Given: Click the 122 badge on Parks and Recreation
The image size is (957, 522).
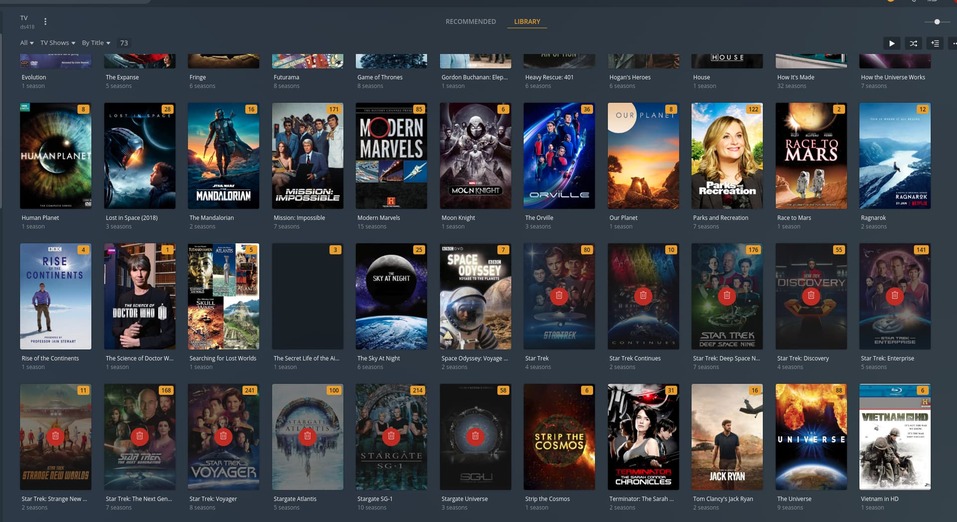Looking at the screenshot, I should pos(753,109).
